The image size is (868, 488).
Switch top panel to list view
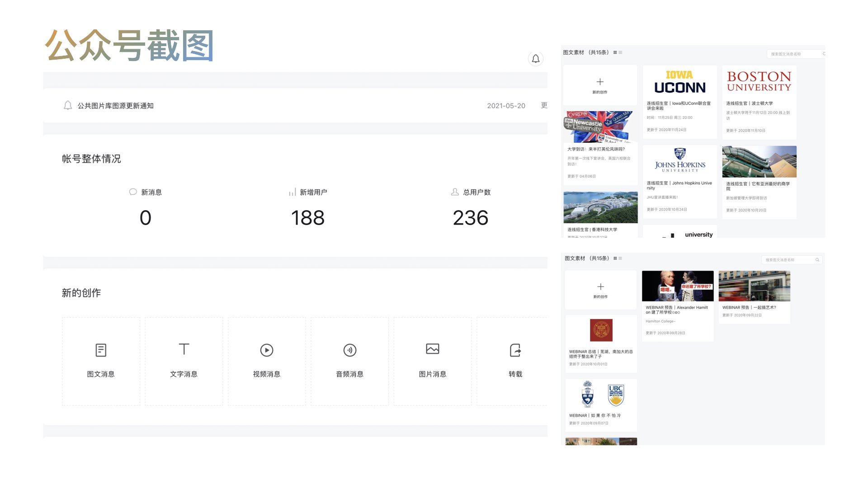(x=621, y=53)
